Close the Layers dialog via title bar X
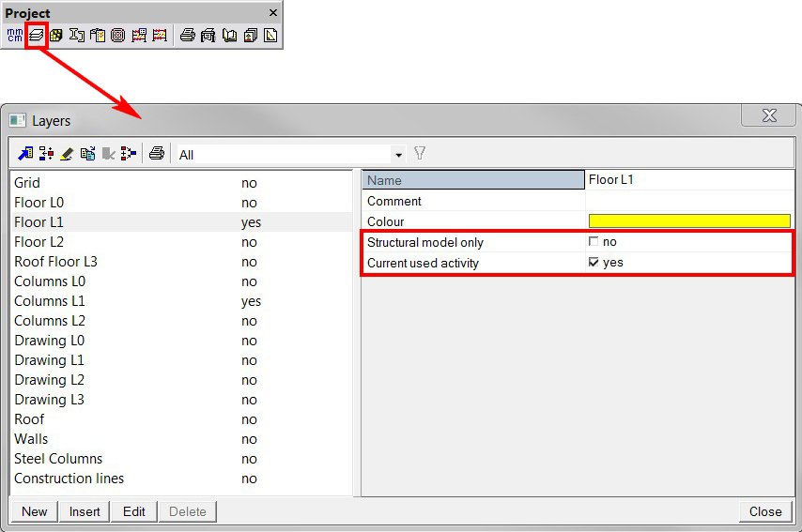Screen dimensions: 802x532 [769, 115]
